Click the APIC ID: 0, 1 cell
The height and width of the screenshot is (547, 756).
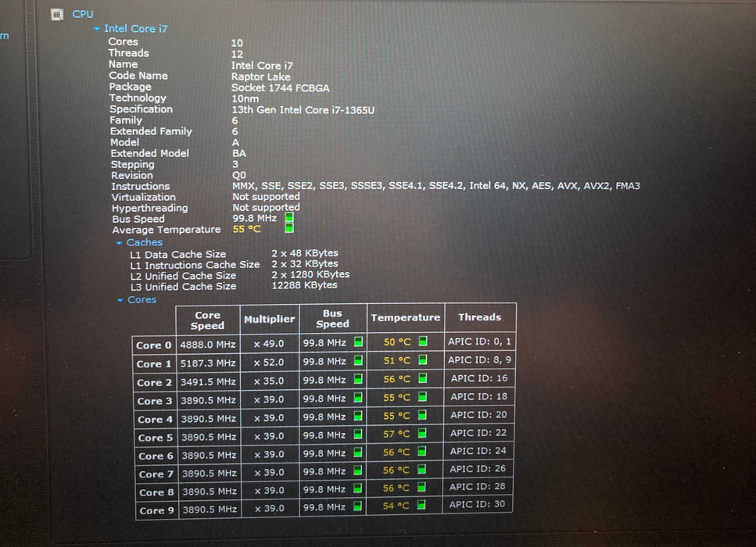tap(479, 341)
